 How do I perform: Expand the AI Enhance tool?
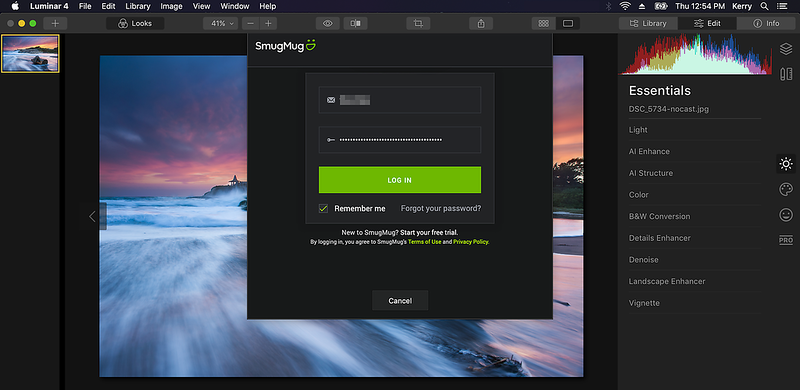tap(694, 152)
